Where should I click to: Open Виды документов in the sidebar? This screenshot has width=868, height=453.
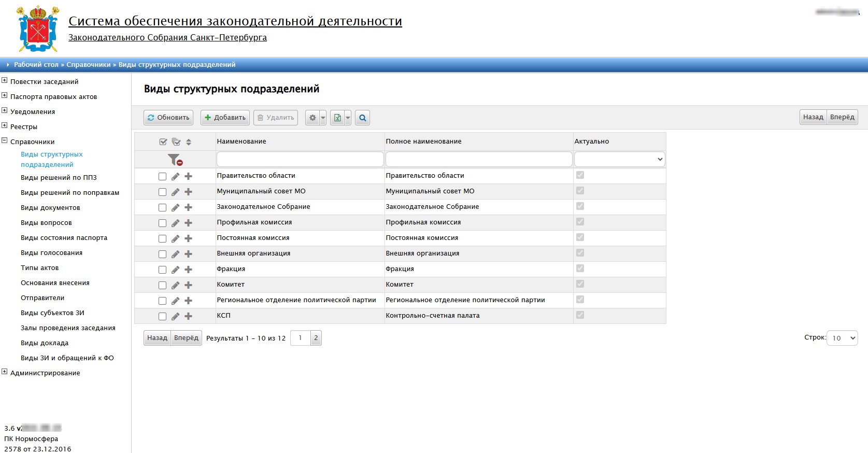(50, 208)
